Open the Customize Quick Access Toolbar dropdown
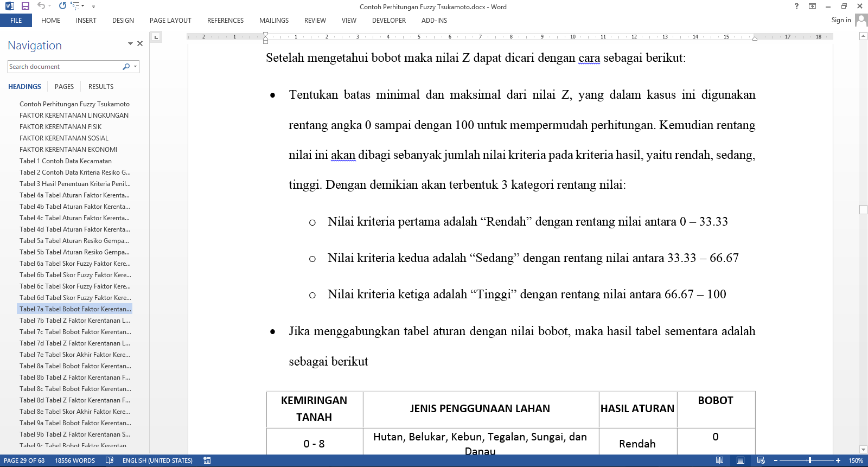 (93, 7)
